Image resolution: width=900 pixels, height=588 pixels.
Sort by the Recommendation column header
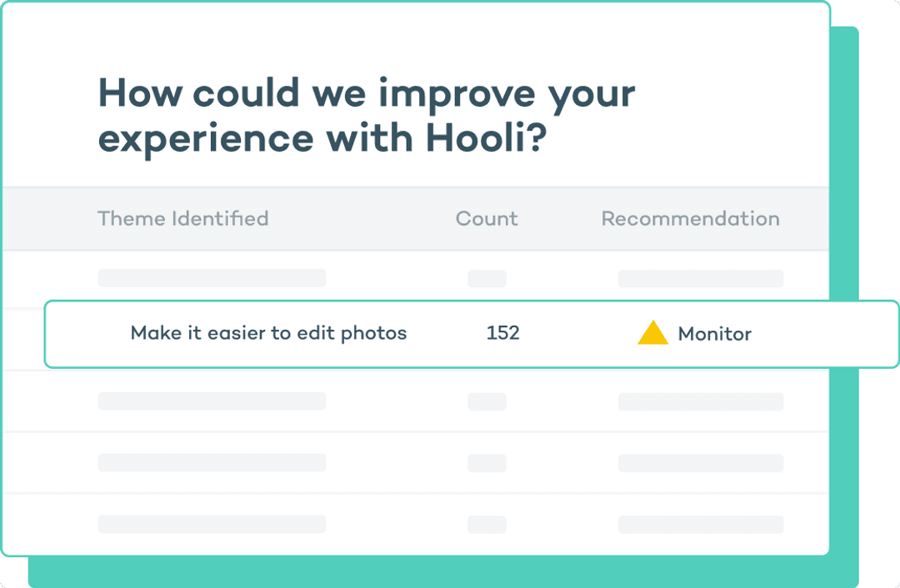click(x=691, y=218)
